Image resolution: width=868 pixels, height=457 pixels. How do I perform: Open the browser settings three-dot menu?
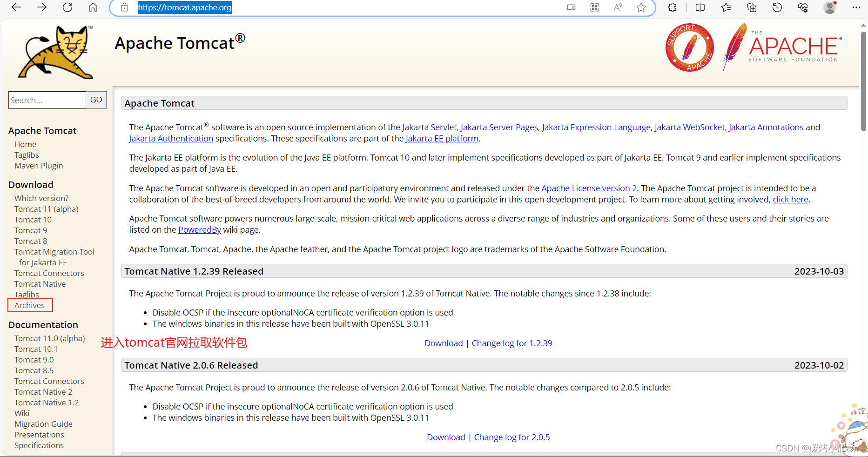[856, 7]
